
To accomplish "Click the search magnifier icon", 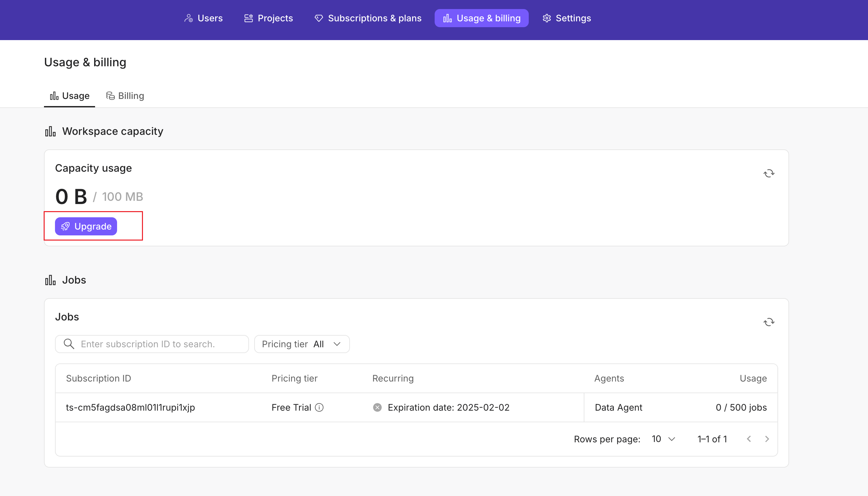I will [69, 344].
